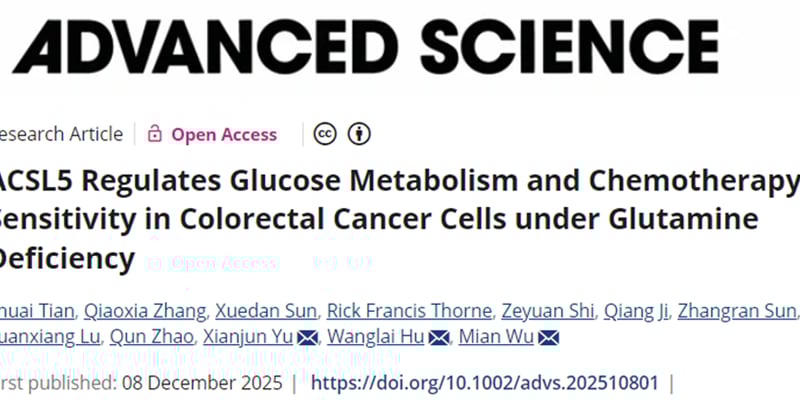The height and width of the screenshot is (400, 800).
Task: Click the Open Access padlock icon
Action: coord(155,134)
